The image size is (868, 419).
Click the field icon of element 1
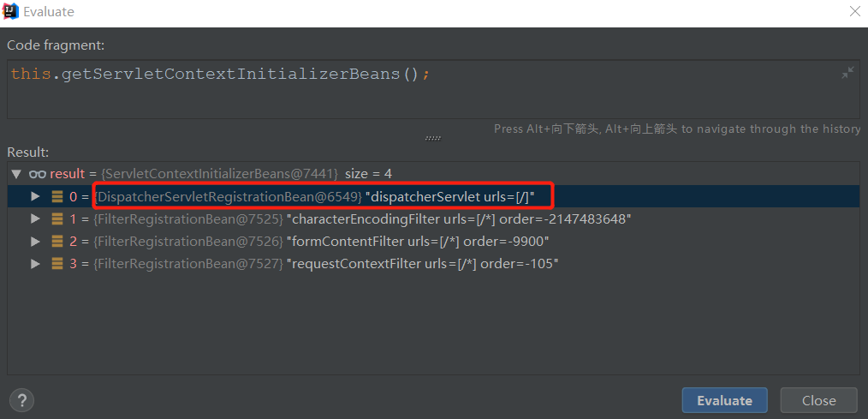click(57, 218)
